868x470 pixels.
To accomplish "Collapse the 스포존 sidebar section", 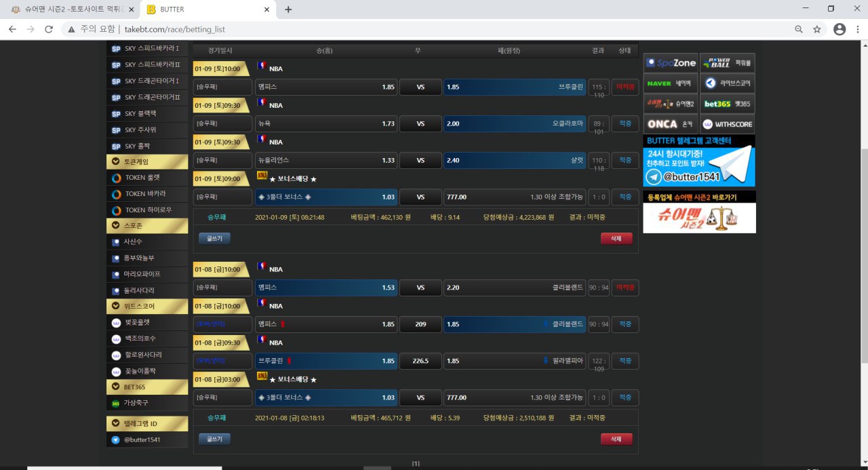I will [x=147, y=225].
